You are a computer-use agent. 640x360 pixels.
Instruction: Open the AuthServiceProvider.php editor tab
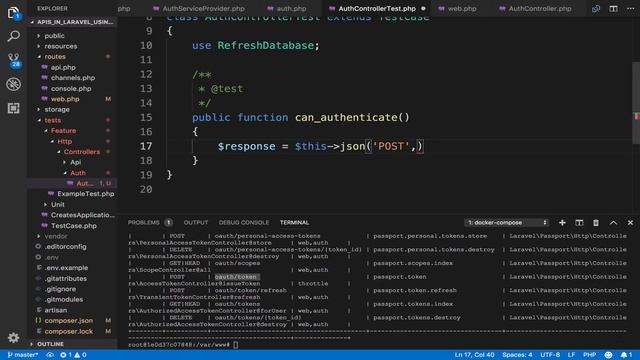pos(199,9)
